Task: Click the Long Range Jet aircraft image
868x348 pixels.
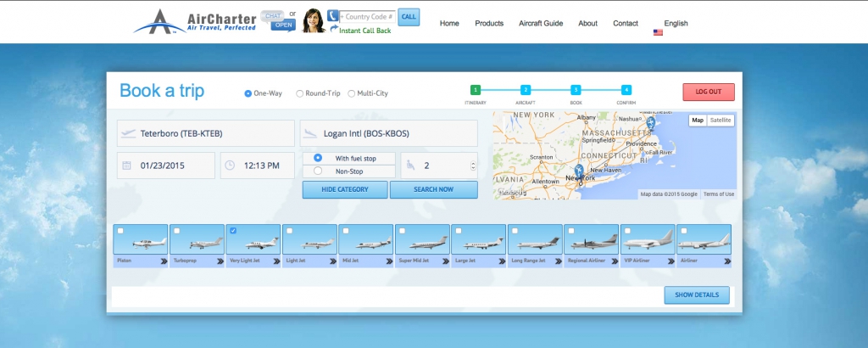Action: 536,239
